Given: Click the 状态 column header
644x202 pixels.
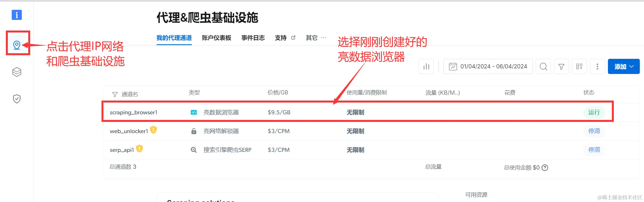Looking at the screenshot, I should click(x=589, y=92).
